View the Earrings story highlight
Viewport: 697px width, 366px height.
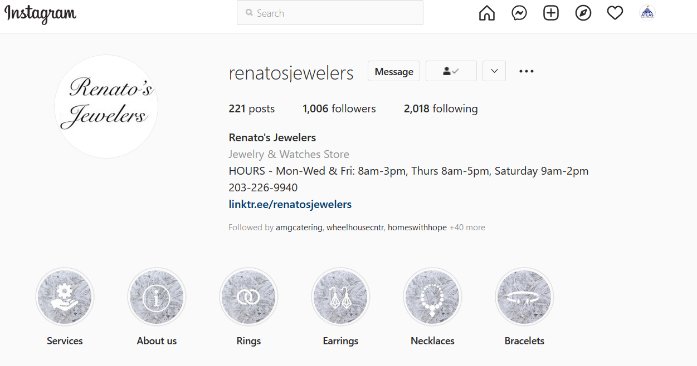click(340, 297)
